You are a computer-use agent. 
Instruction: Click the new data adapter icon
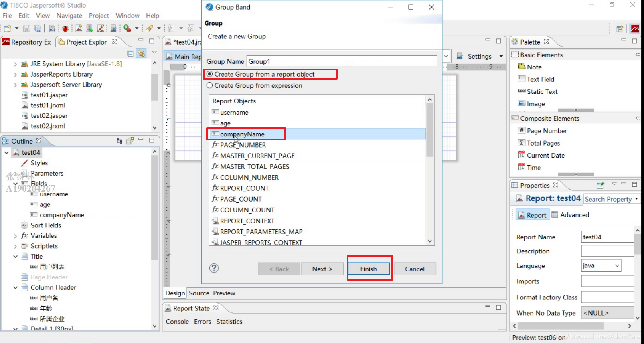[x=90, y=28]
